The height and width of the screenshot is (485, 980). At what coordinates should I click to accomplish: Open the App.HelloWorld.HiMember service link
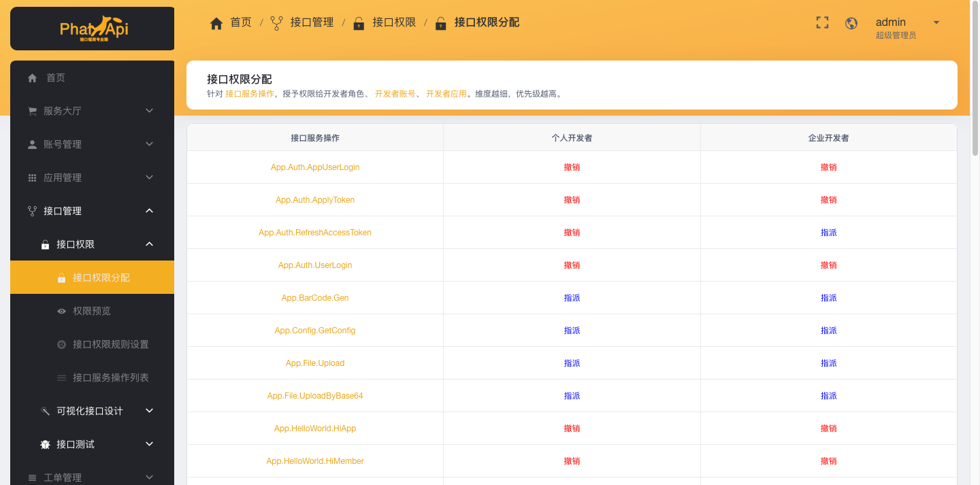click(315, 461)
